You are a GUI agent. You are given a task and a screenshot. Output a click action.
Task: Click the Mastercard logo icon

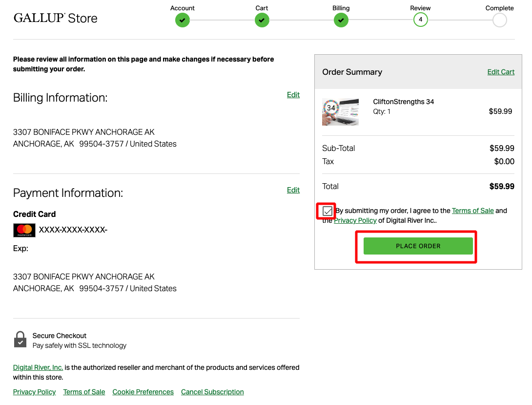[24, 230]
